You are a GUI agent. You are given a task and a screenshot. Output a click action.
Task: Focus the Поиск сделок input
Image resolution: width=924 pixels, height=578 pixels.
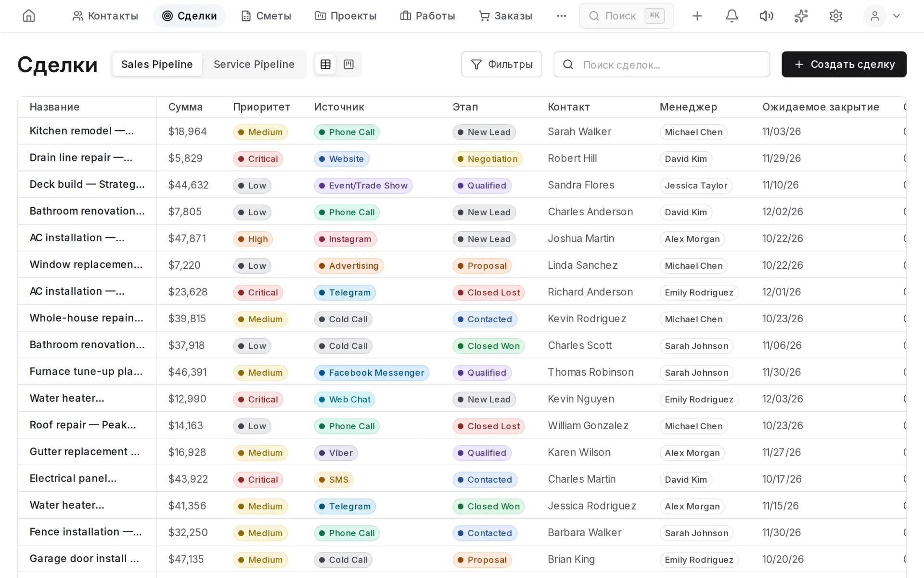click(662, 64)
